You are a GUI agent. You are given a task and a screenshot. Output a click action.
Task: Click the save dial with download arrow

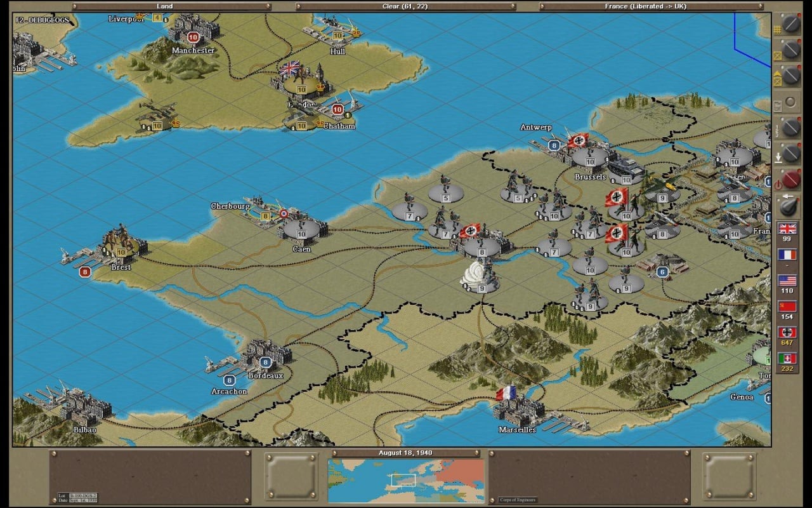click(790, 154)
